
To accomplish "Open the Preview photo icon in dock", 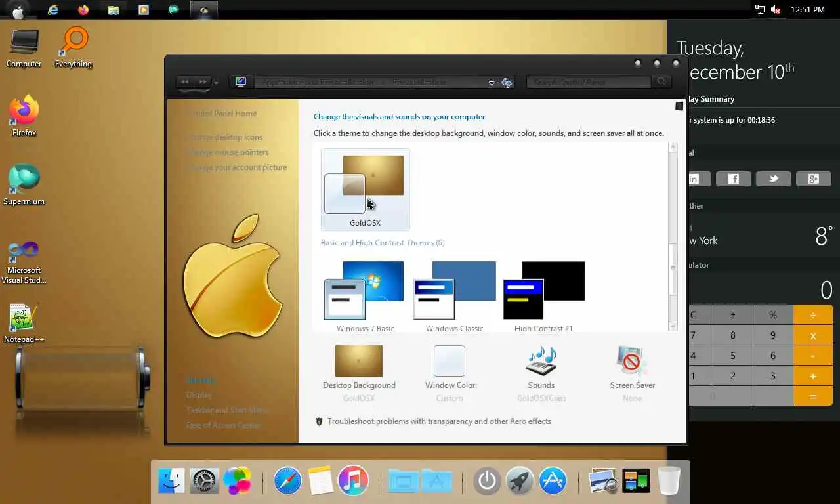I will pos(603,481).
